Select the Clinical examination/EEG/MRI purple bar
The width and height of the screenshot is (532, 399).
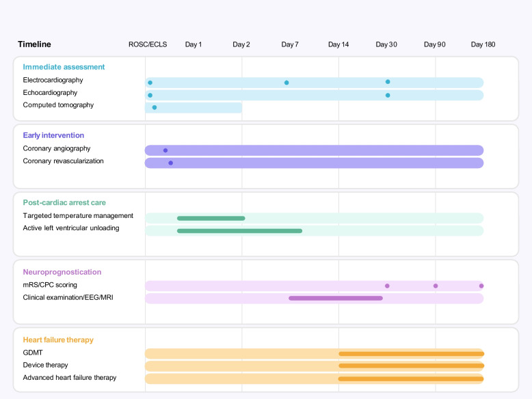pos(336,299)
